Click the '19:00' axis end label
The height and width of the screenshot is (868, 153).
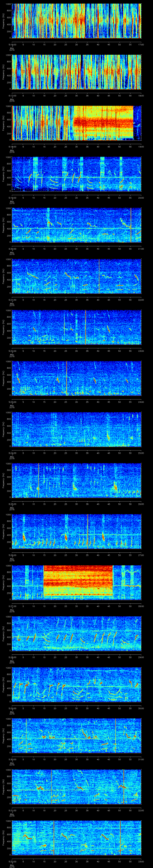[x=141, y=147]
